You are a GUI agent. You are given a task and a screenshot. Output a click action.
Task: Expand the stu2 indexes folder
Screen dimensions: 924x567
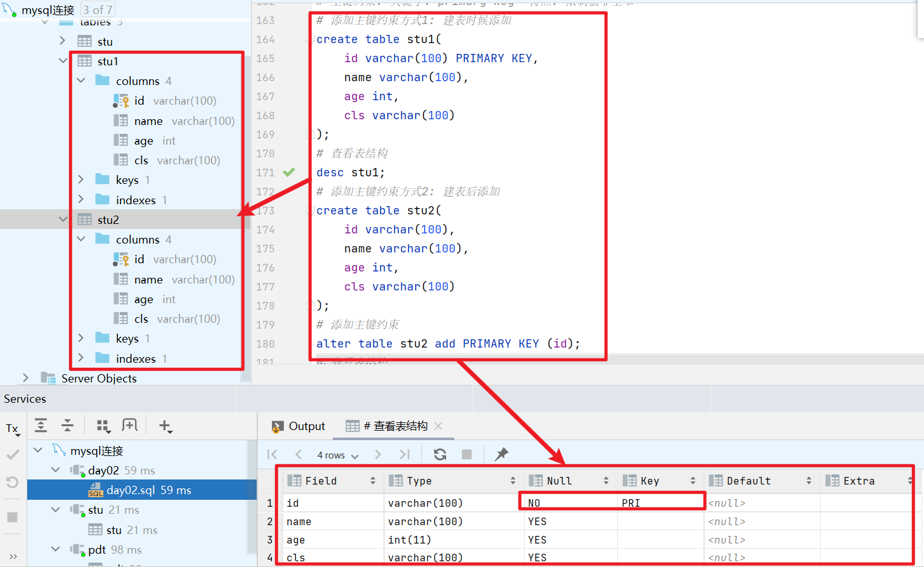80,358
